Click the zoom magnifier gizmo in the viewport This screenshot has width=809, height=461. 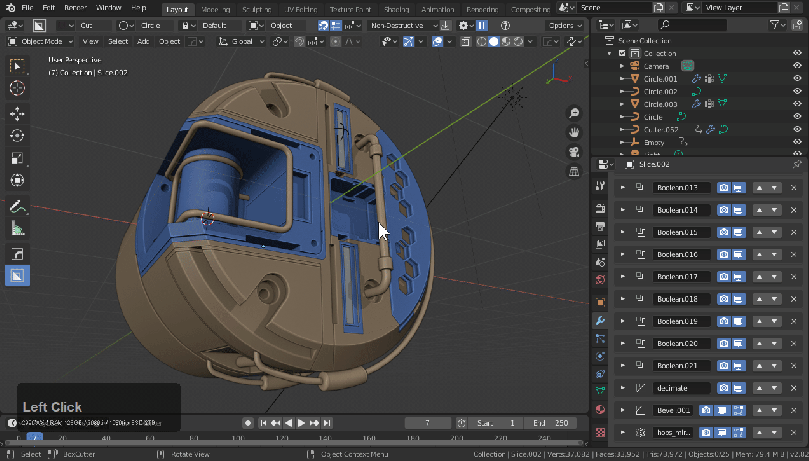click(575, 113)
